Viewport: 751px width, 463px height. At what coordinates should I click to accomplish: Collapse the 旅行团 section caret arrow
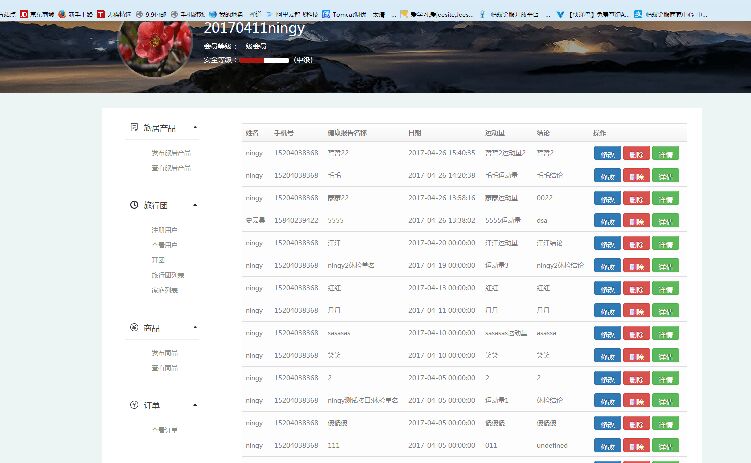tap(195, 205)
